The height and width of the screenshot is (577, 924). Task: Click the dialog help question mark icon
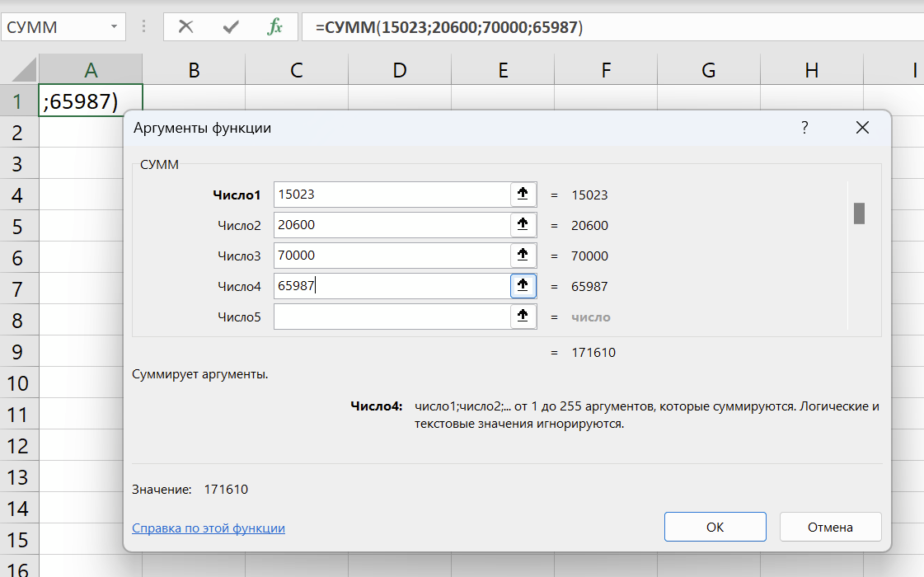804,128
